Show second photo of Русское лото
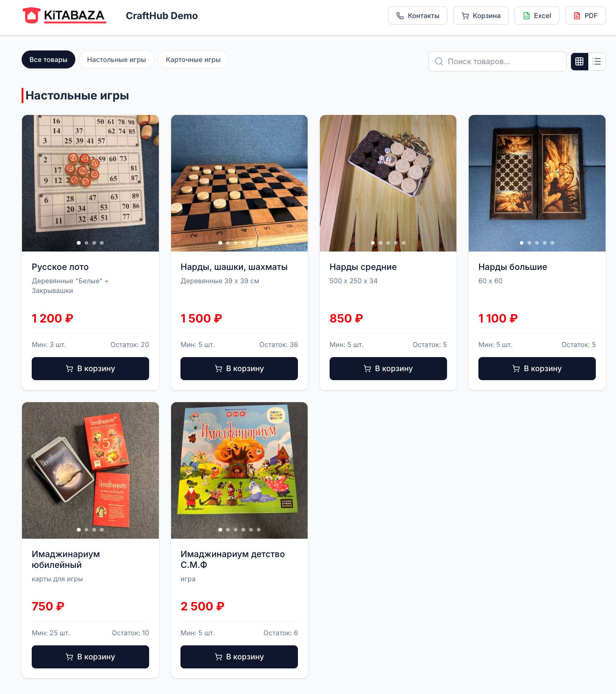The width and height of the screenshot is (616, 694). click(86, 243)
